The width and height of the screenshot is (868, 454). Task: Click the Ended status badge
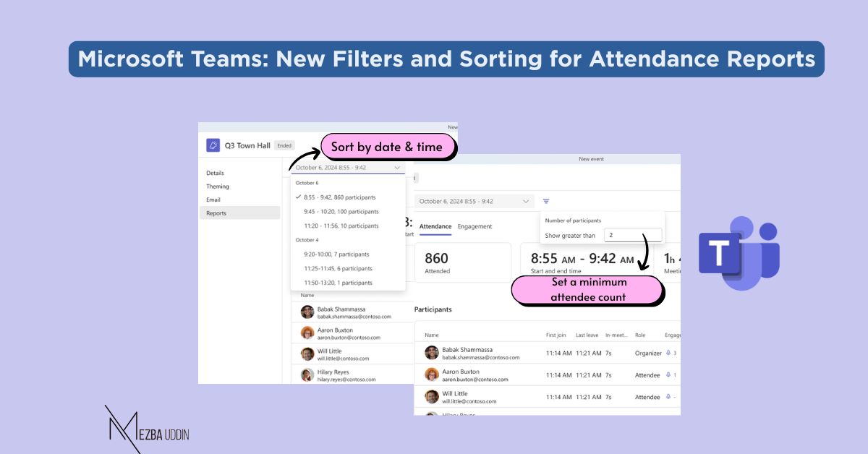tap(284, 145)
